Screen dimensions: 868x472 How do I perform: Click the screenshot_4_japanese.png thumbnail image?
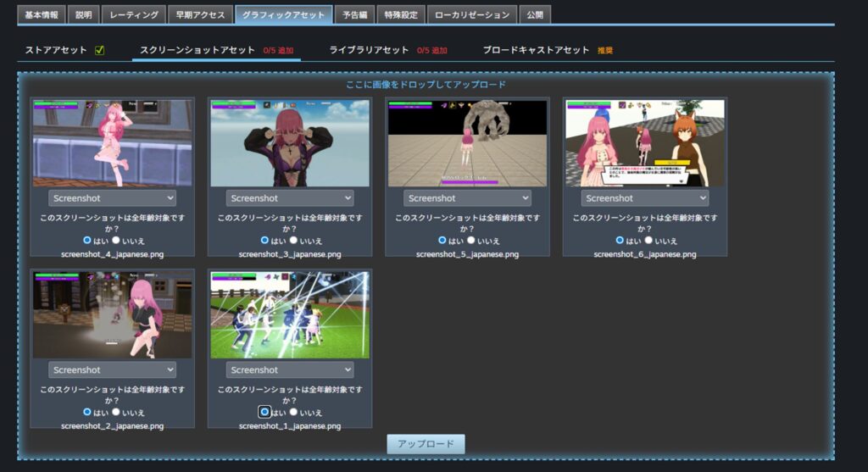click(112, 143)
